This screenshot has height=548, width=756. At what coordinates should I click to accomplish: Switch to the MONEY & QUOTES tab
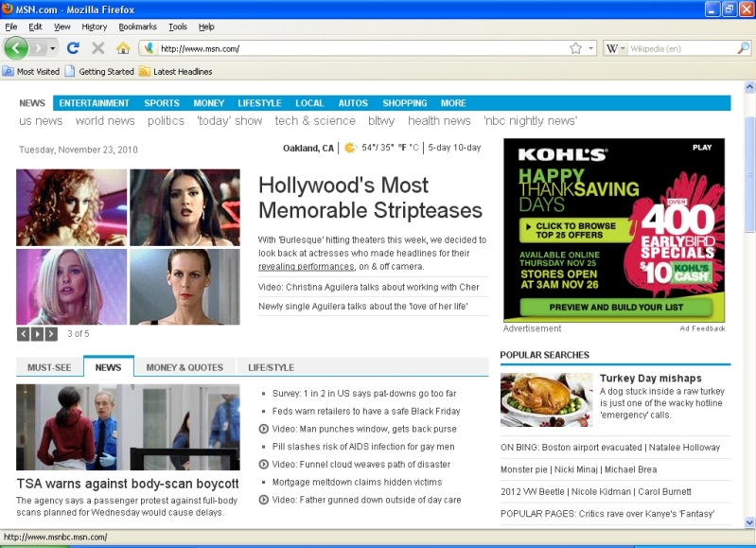[x=185, y=367]
